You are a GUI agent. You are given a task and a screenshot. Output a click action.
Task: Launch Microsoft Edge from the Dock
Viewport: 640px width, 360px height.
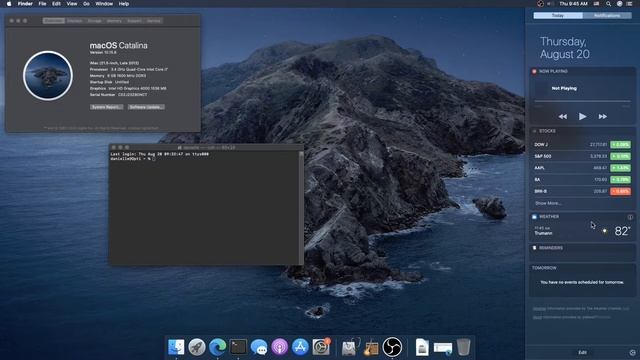point(218,347)
